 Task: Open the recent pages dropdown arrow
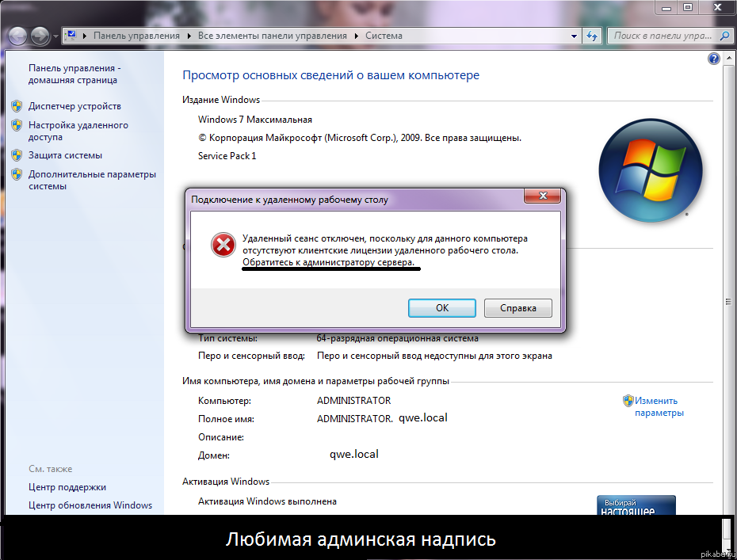[x=55, y=36]
